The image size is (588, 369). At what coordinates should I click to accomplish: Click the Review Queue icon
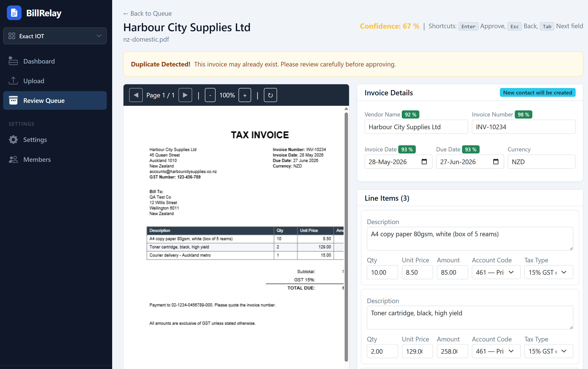click(13, 100)
